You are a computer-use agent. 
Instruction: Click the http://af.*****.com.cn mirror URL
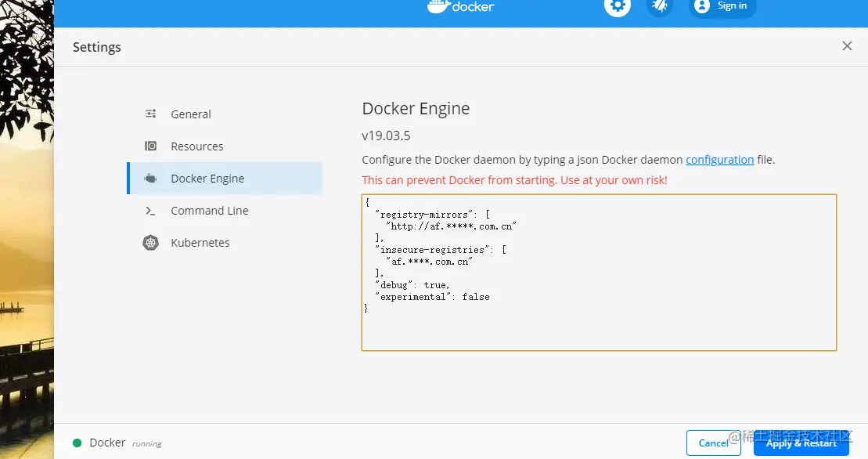[x=451, y=226]
